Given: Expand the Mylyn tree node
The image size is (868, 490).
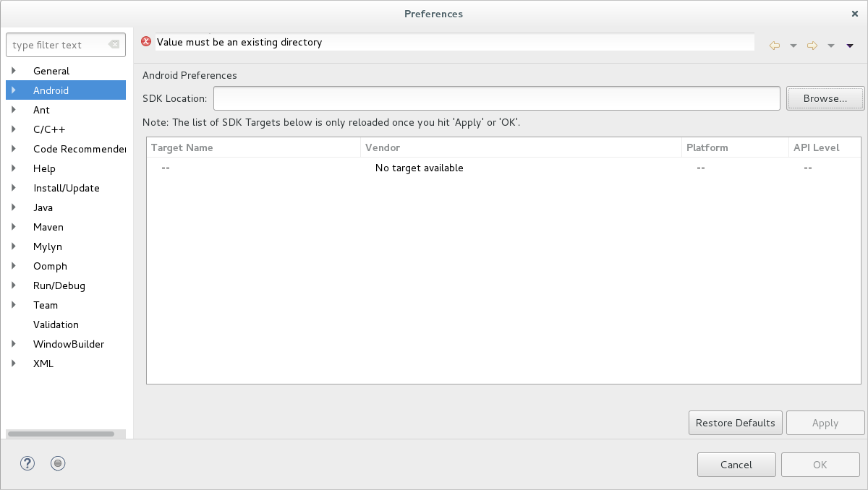Looking at the screenshot, I should tap(14, 246).
